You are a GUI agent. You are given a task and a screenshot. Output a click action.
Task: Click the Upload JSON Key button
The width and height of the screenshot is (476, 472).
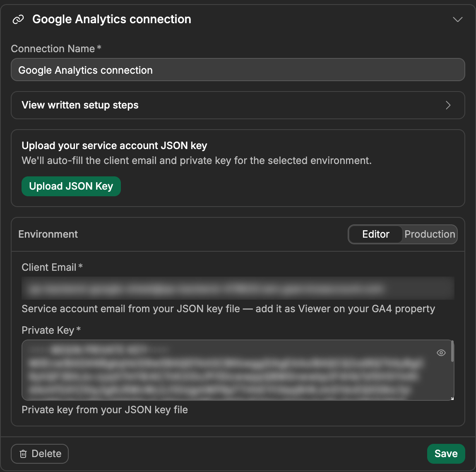pos(71,186)
